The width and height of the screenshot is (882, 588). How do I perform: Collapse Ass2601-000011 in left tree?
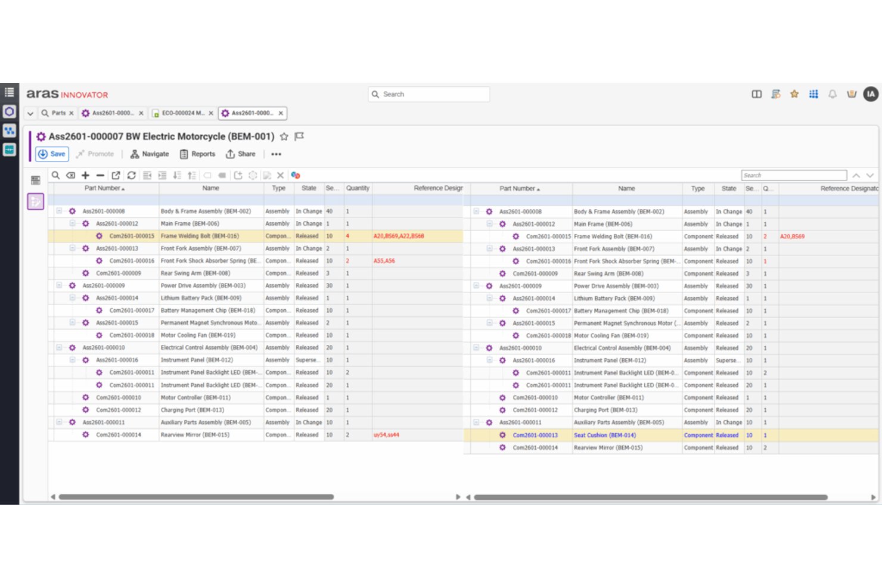tap(59, 422)
